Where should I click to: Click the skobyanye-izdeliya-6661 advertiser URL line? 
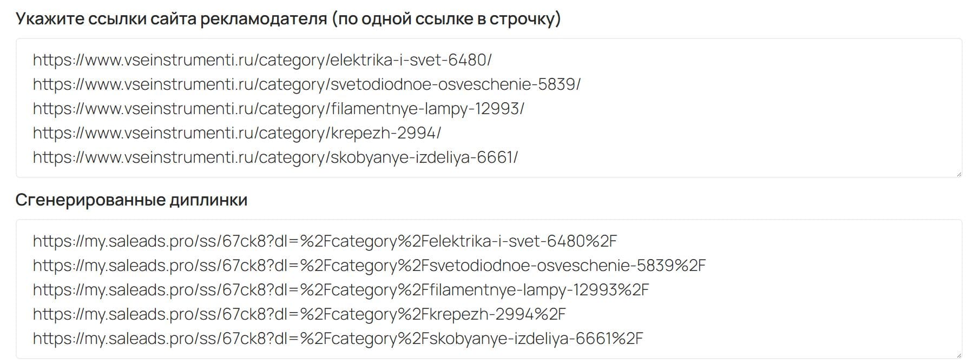[x=275, y=157]
